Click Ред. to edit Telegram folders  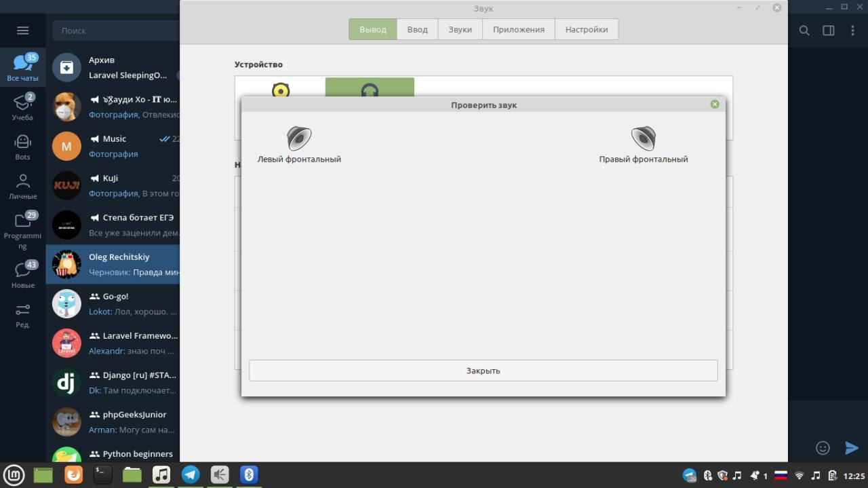[x=22, y=316]
